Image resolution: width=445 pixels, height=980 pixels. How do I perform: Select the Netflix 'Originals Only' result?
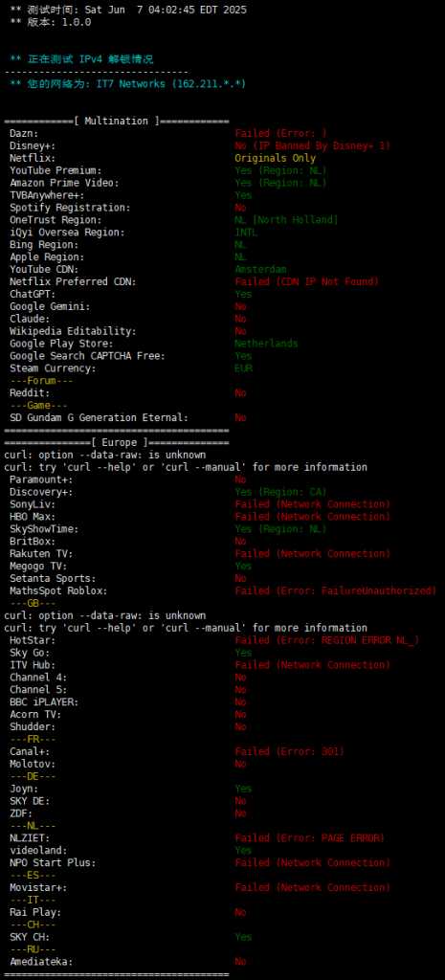(x=275, y=158)
